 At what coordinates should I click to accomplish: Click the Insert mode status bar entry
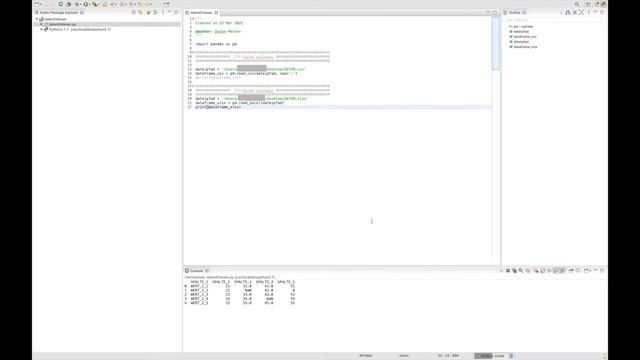(404, 356)
